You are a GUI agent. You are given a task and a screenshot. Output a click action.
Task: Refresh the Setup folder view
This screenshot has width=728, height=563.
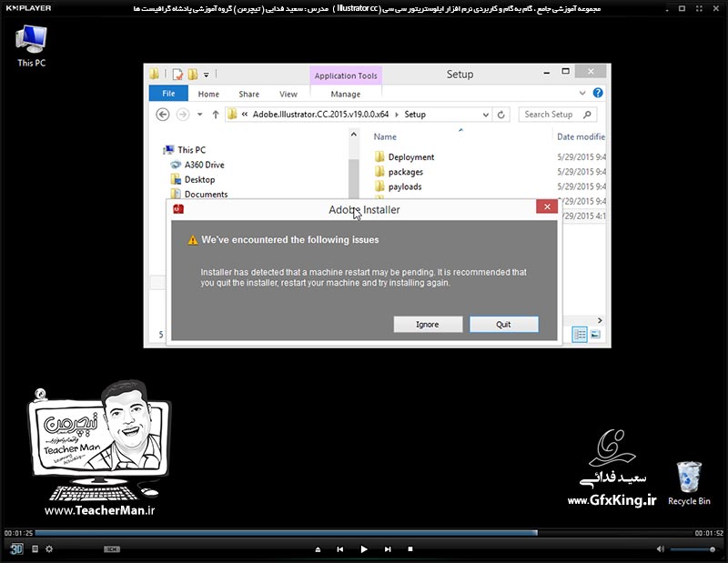click(501, 115)
